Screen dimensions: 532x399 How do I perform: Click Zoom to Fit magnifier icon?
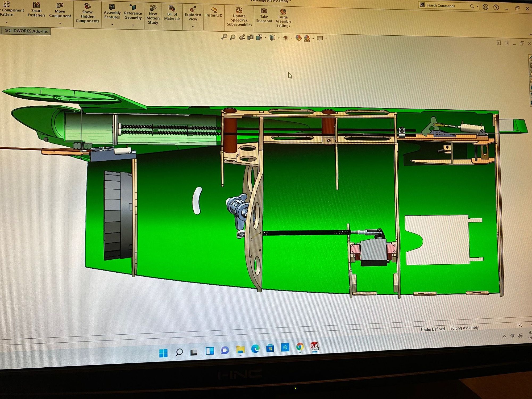coord(224,37)
